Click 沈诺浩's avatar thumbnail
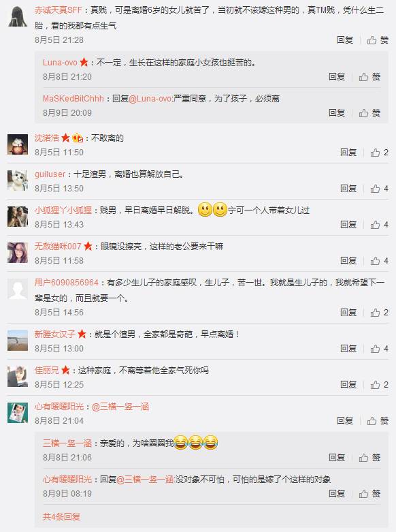This screenshot has width=396, height=532. click(x=18, y=144)
